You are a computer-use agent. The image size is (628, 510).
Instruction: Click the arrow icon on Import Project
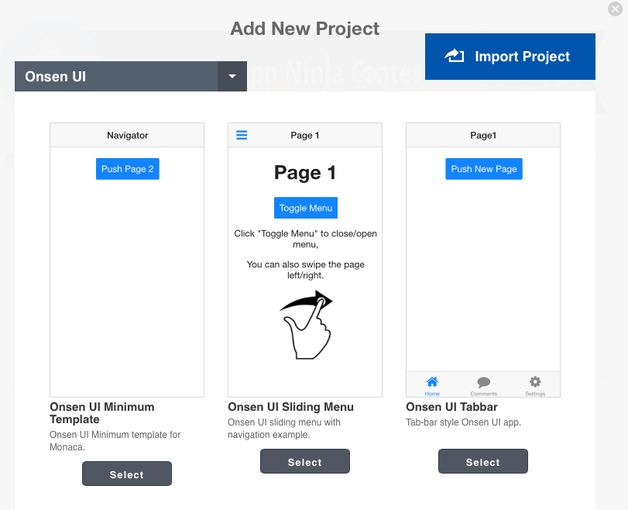(x=454, y=56)
